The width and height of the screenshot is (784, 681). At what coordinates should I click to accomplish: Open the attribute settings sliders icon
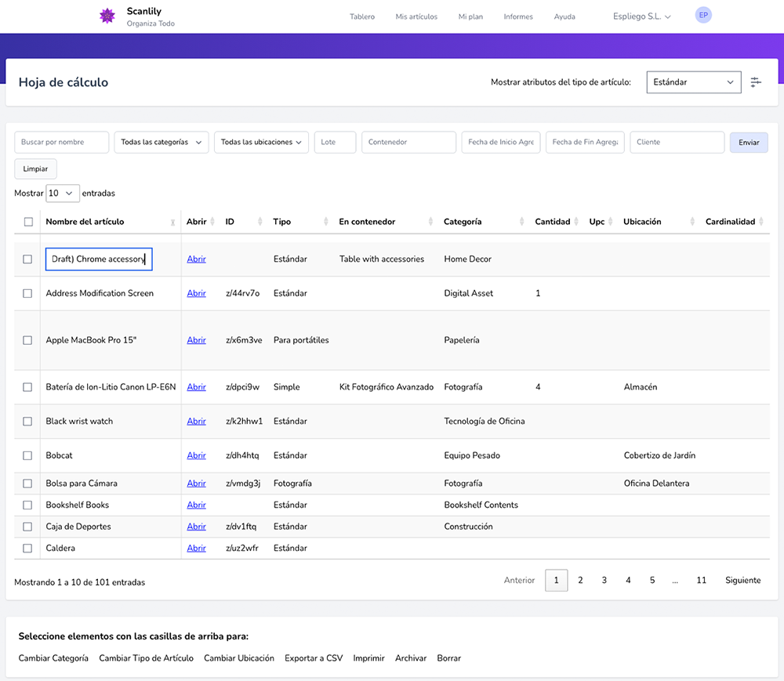755,82
